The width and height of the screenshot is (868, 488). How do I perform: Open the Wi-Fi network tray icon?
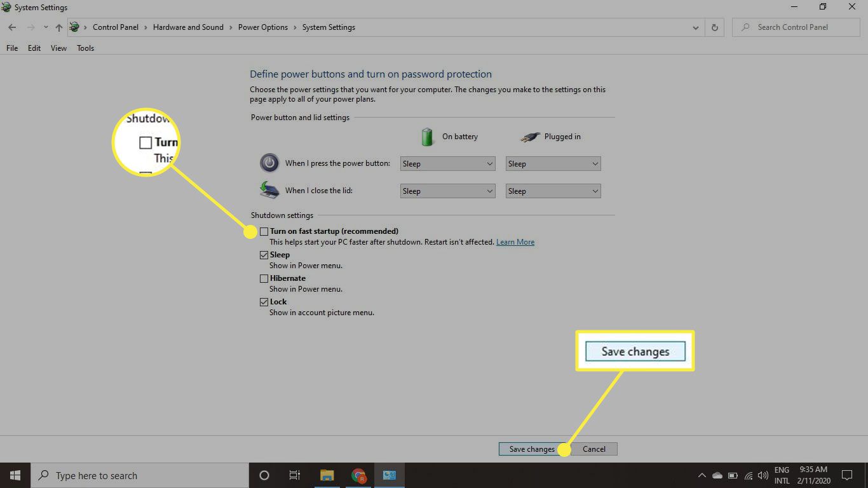tap(749, 475)
